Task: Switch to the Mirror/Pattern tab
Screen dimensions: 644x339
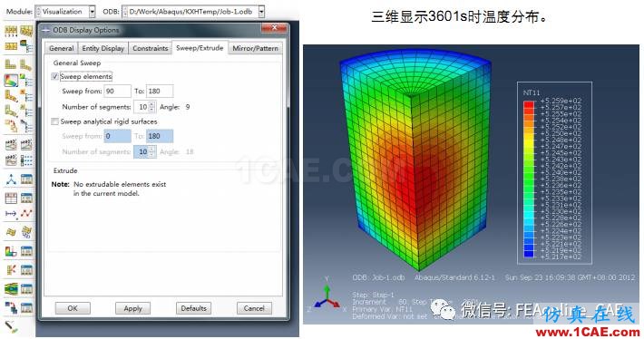Action: coord(255,48)
